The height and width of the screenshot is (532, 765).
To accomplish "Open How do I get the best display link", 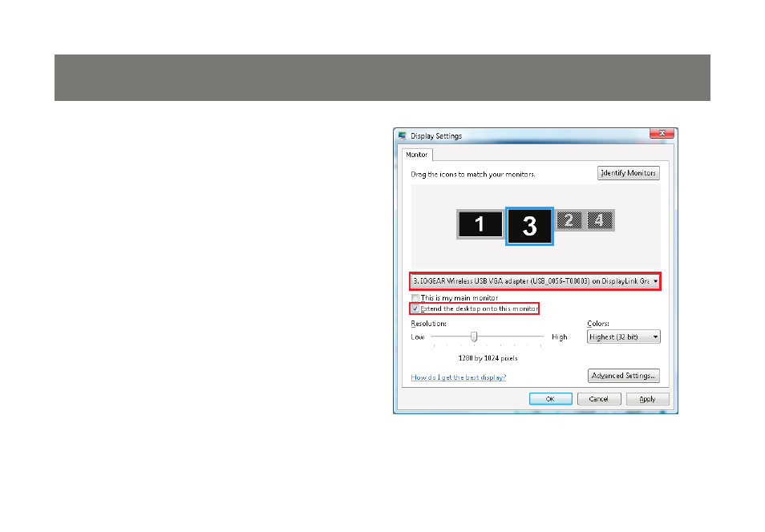I will [459, 377].
